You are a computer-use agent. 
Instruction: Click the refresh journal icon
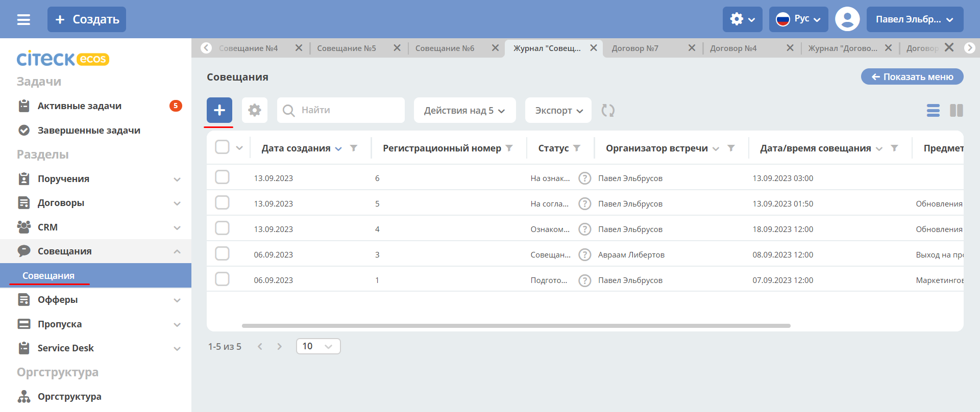coord(608,110)
